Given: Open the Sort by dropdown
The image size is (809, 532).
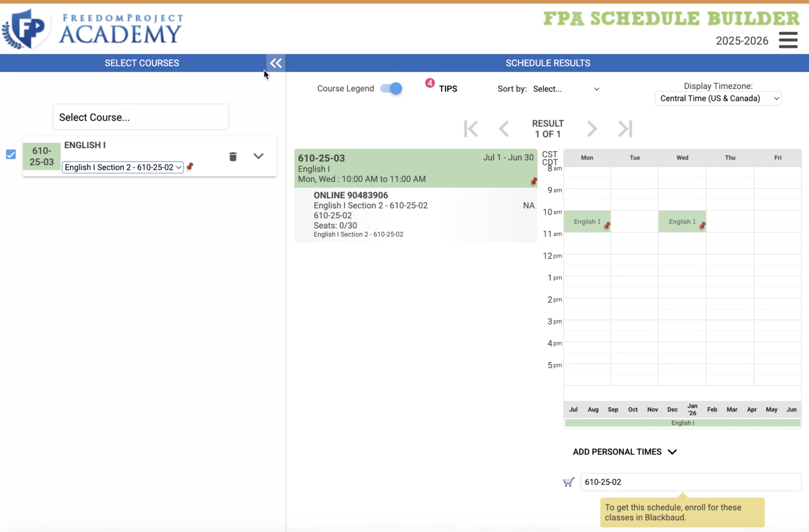Looking at the screenshot, I should [566, 89].
